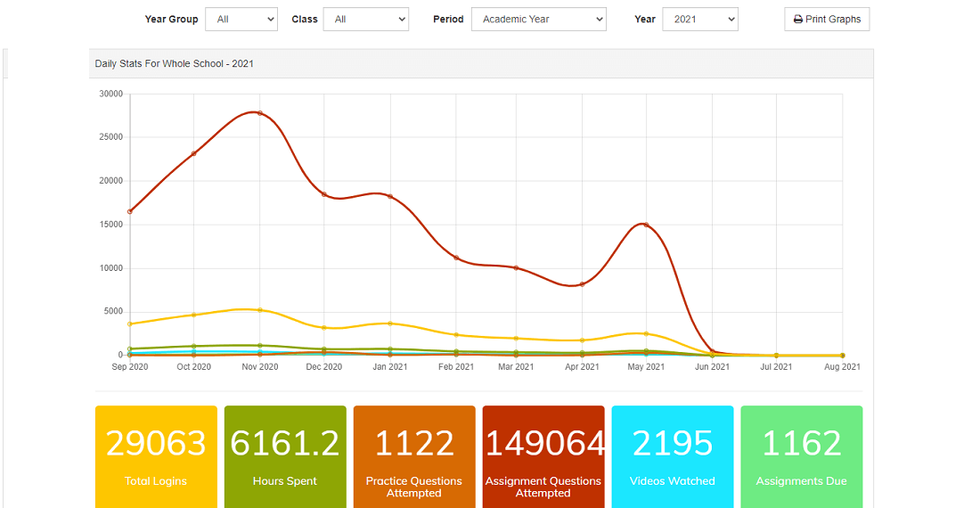Select the cyan Videos Watched tile
This screenshot has height=508, width=980.
[x=673, y=457]
